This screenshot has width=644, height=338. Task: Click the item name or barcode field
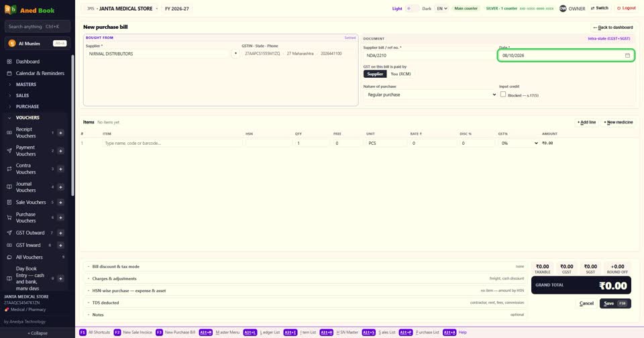(x=172, y=144)
